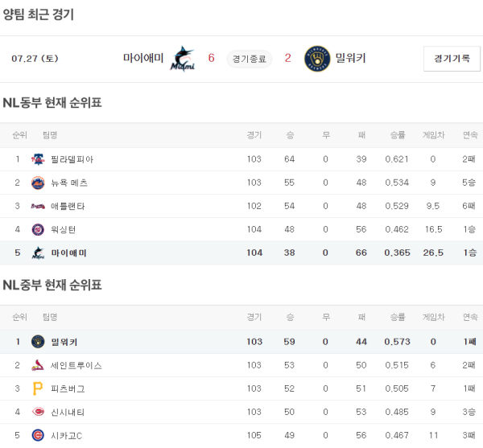Click the 경기종료 game status badge
This screenshot has width=483, height=448.
[250, 59]
